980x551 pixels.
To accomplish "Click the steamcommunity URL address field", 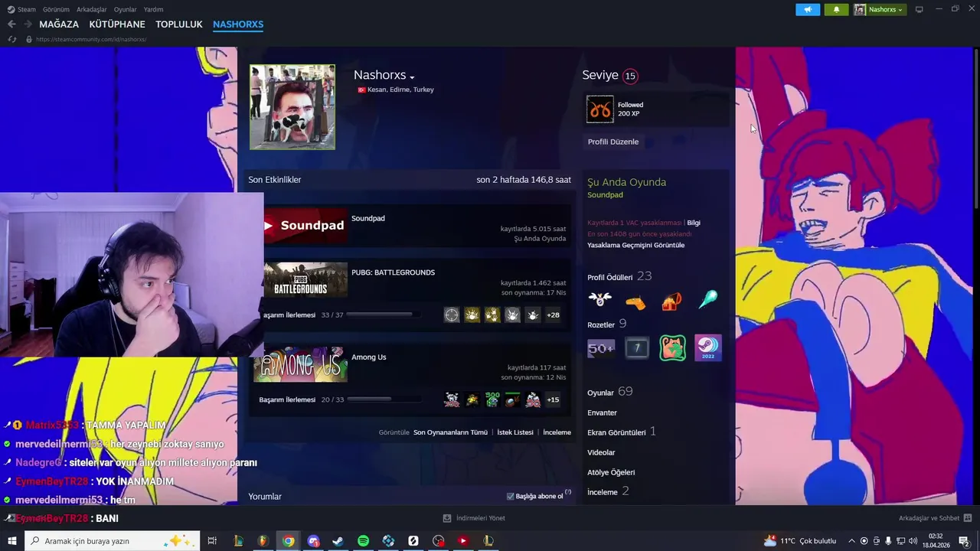I will click(x=91, y=39).
